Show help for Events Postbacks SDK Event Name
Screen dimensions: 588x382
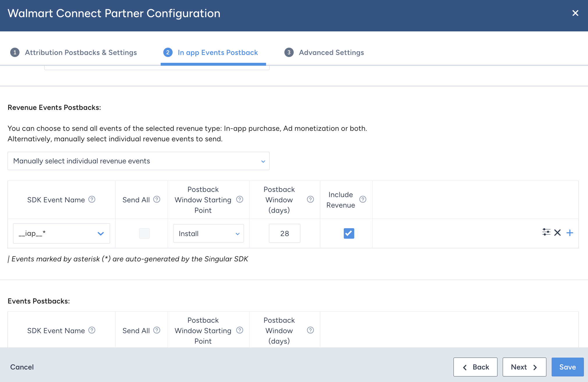coord(92,330)
